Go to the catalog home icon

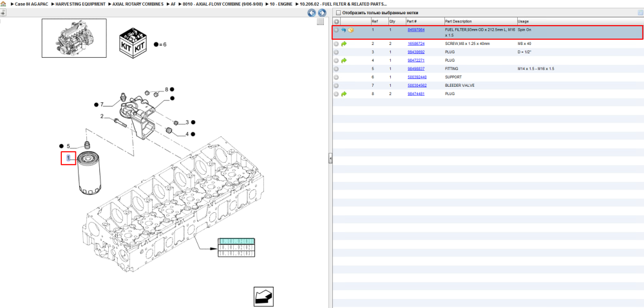click(x=3, y=4)
